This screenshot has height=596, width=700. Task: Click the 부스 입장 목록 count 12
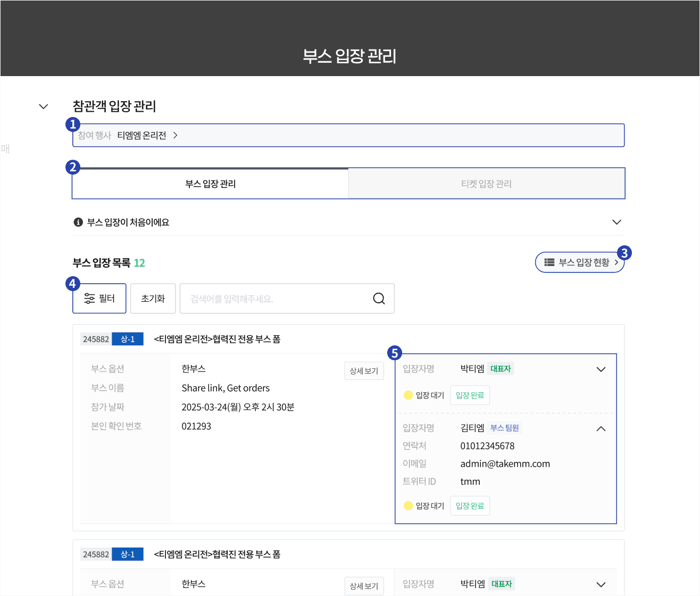click(139, 263)
